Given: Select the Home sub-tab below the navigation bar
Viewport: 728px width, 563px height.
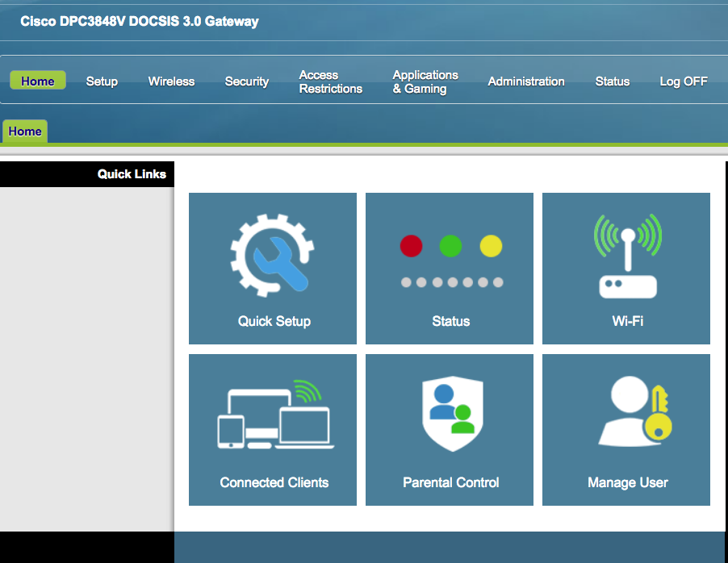Looking at the screenshot, I should (x=25, y=131).
